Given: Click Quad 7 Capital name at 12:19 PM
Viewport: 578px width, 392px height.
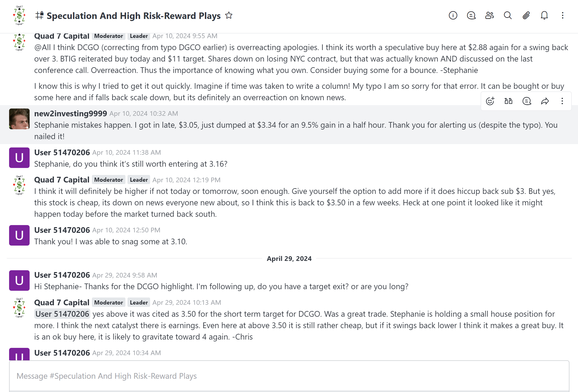Looking at the screenshot, I should 62,180.
